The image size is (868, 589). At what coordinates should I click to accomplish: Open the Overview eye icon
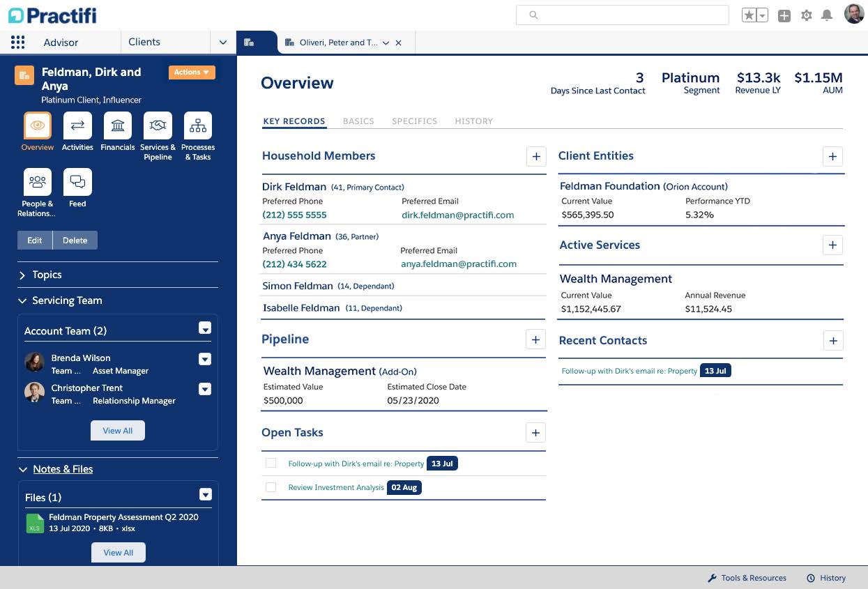click(x=38, y=125)
